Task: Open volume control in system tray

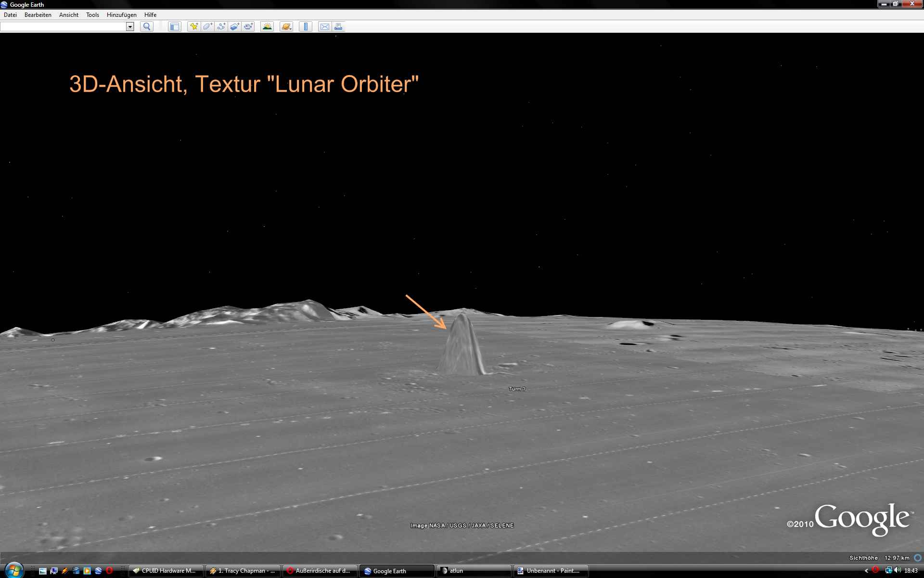Action: 898,571
